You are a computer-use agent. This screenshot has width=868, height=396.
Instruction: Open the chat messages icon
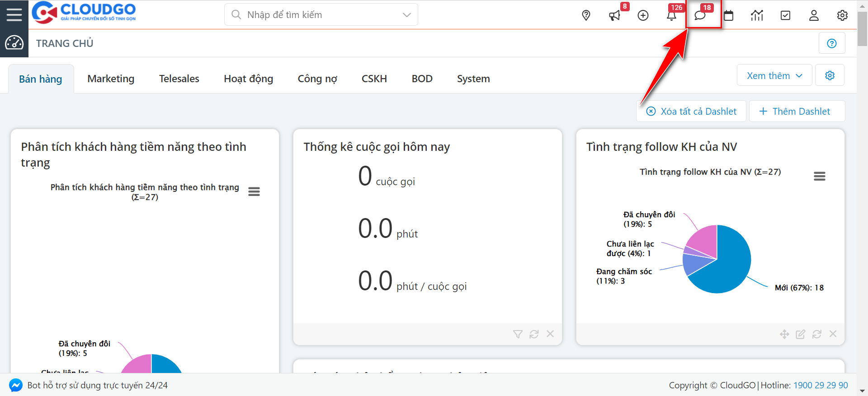tap(700, 15)
